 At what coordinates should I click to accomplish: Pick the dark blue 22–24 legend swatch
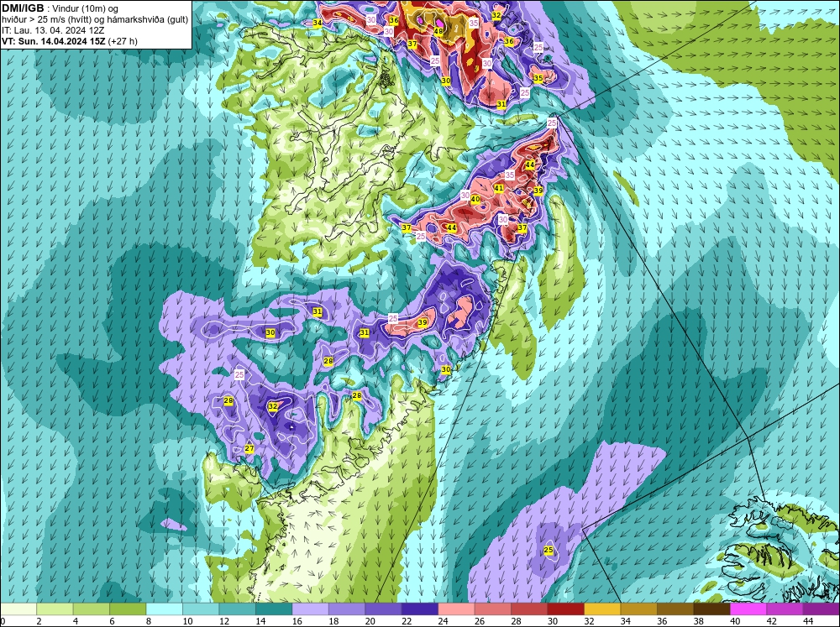click(x=419, y=609)
